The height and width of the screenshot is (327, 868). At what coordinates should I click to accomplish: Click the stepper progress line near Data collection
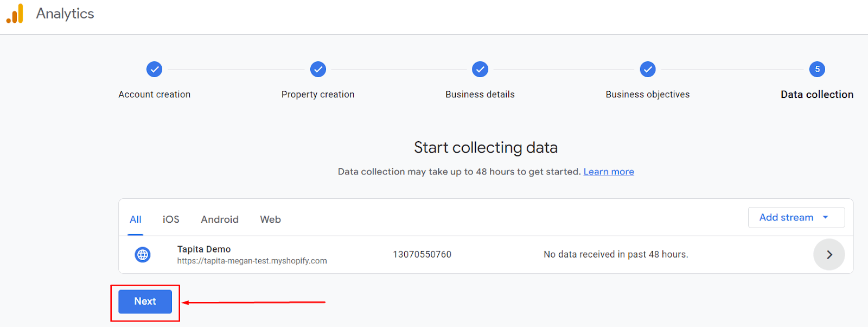tap(732, 70)
